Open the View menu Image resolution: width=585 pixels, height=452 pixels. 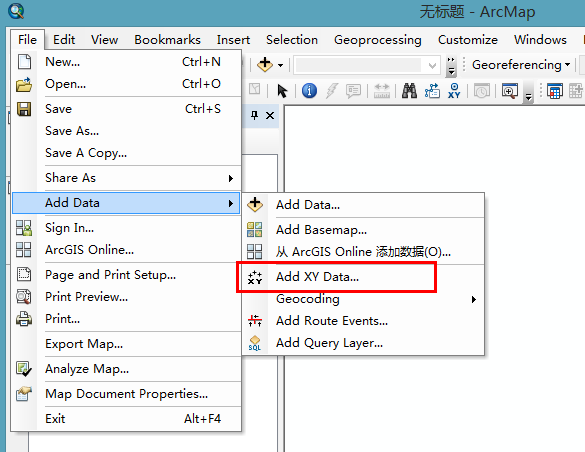pos(104,40)
